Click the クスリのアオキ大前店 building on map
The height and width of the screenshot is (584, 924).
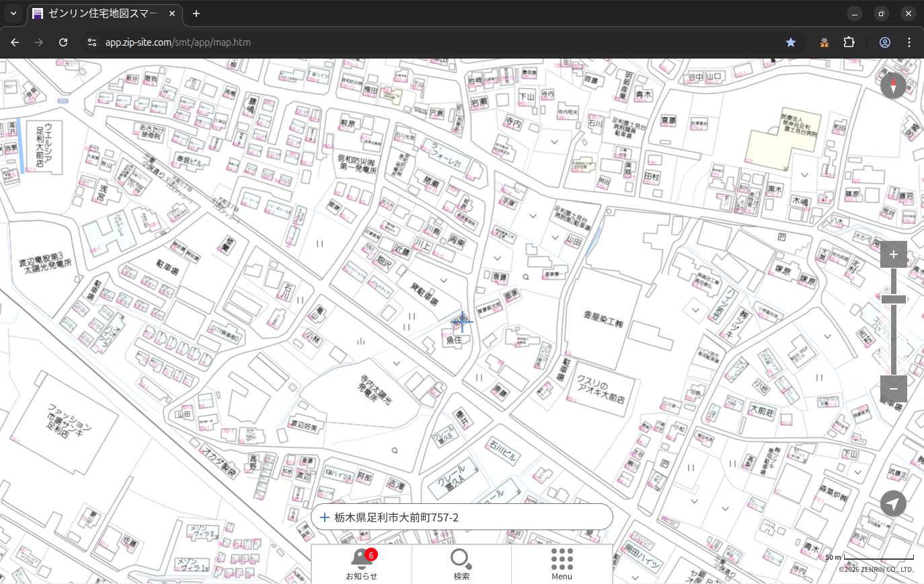pos(601,389)
